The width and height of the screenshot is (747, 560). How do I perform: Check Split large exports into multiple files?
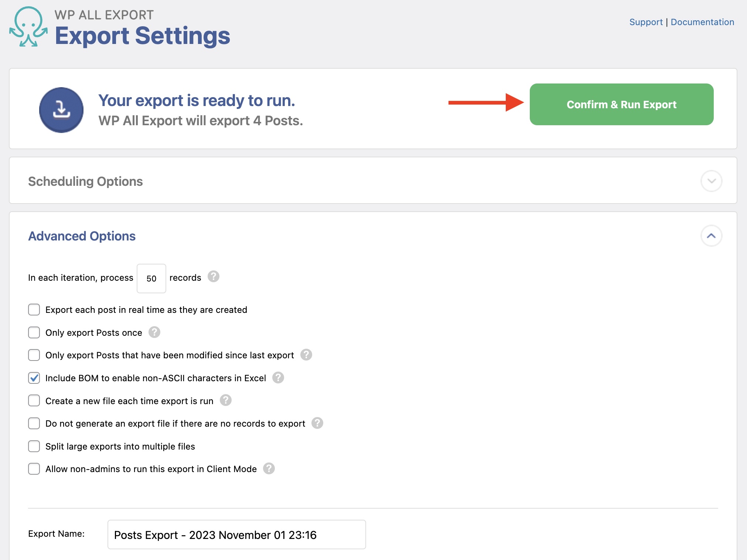tap(34, 446)
